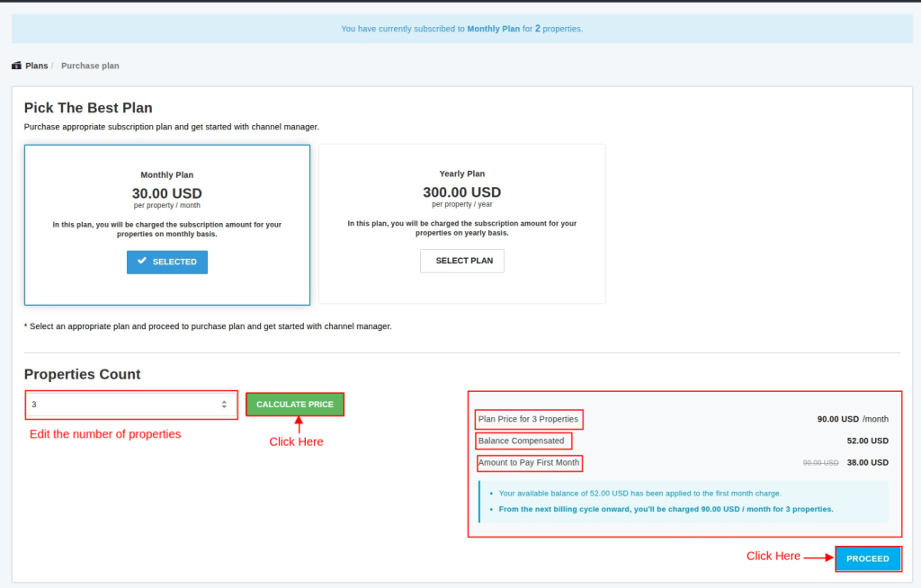Click the 'Properties Count' heading
Viewport: 921px width, 588px height.
click(82, 375)
